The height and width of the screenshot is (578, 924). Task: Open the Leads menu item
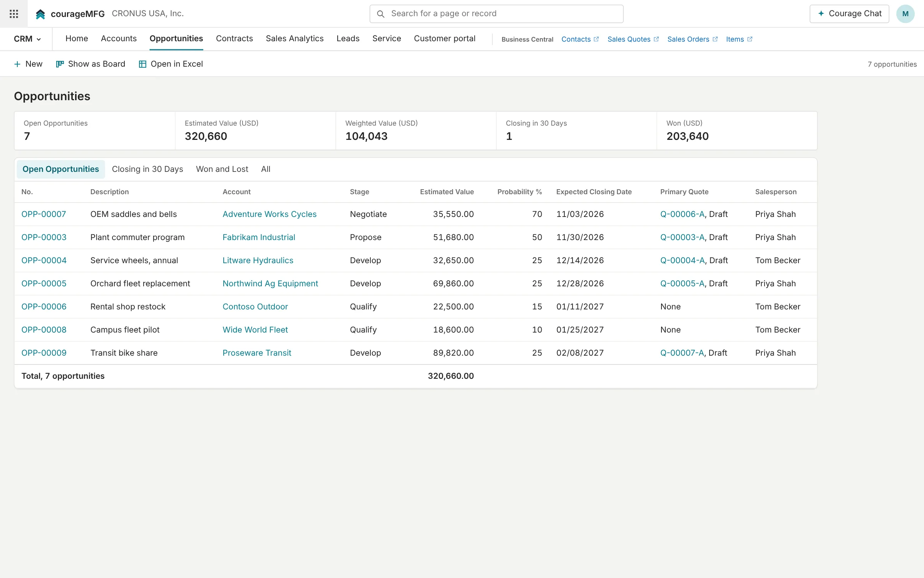(x=348, y=39)
